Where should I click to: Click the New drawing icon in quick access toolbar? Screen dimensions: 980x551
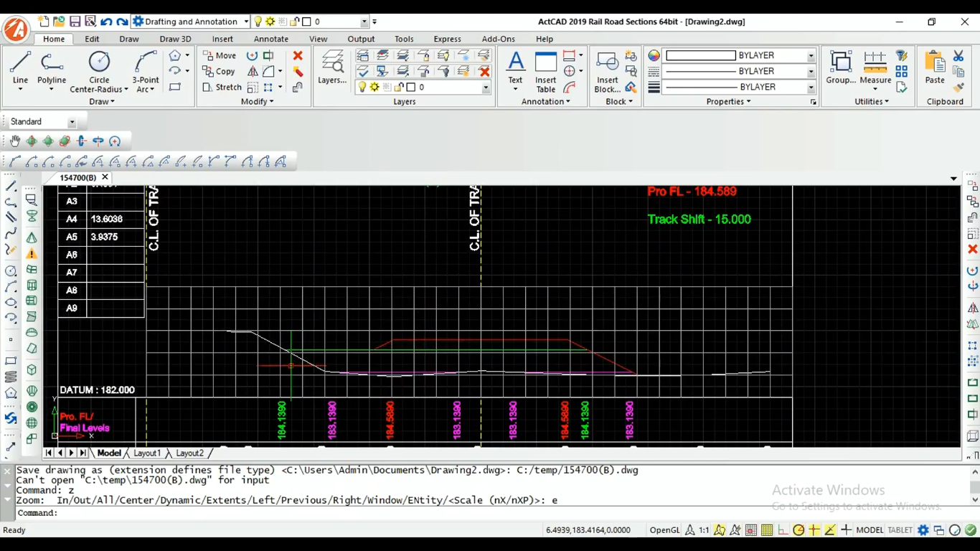[x=43, y=22]
